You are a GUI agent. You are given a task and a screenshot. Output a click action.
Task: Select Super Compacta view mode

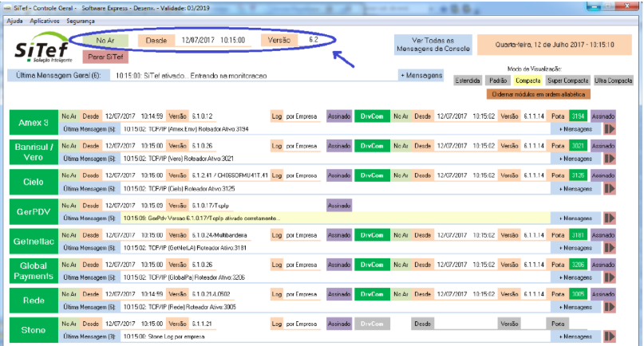(x=567, y=81)
